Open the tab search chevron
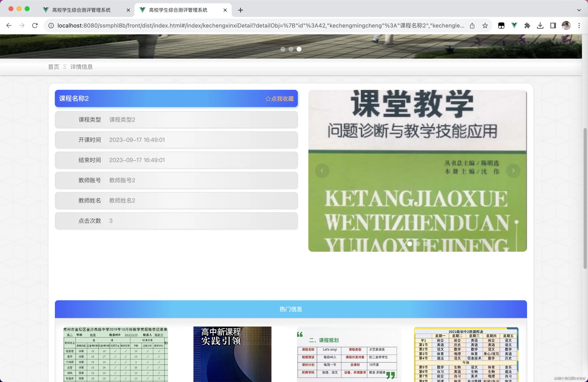588x382 pixels. (x=579, y=10)
